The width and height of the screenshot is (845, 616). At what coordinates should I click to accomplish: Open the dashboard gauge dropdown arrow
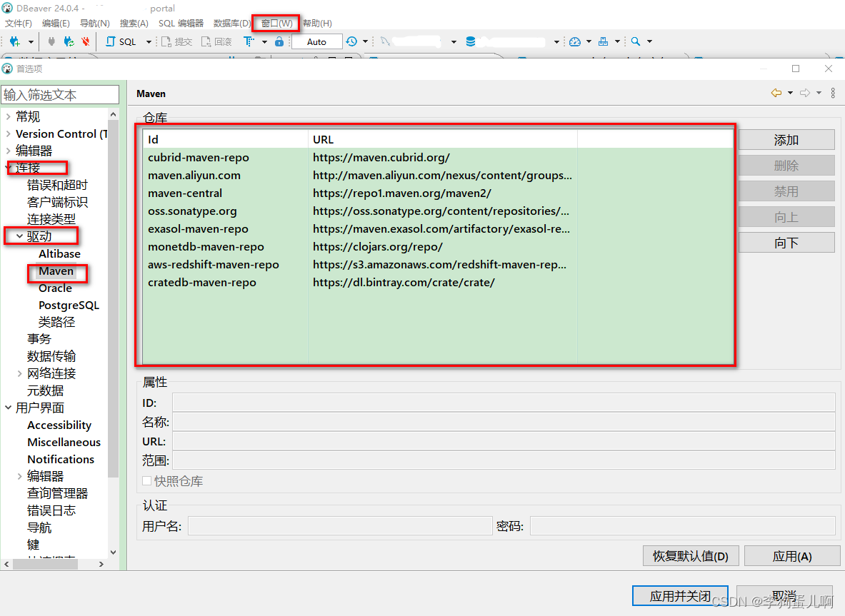(x=589, y=41)
